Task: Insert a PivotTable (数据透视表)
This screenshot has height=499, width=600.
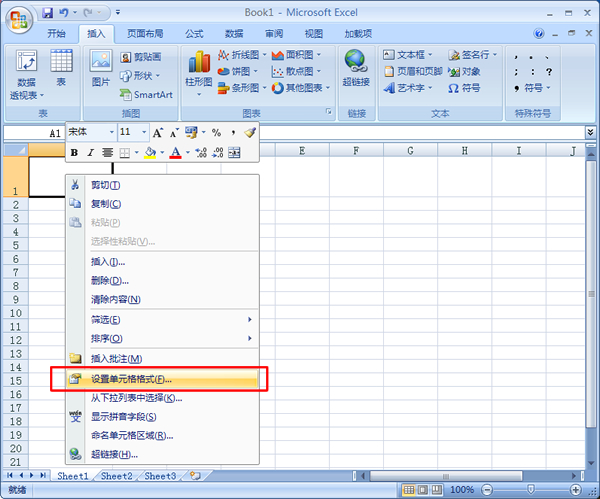Action: tap(26, 75)
